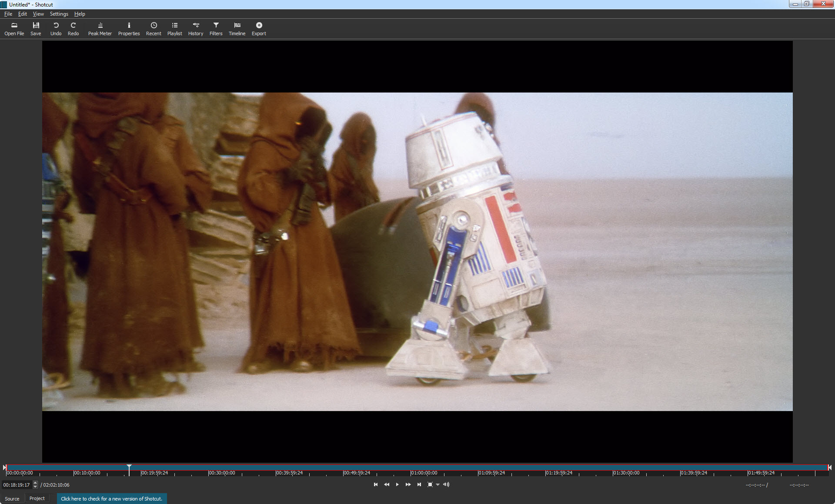Open the Properties panel
The width and height of the screenshot is (835, 504).
tap(129, 29)
